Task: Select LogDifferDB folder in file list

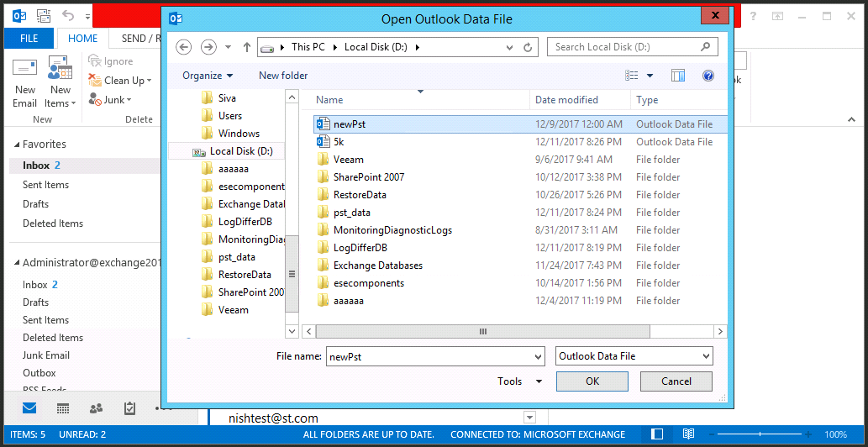Action: pyautogui.click(x=520, y=248)
